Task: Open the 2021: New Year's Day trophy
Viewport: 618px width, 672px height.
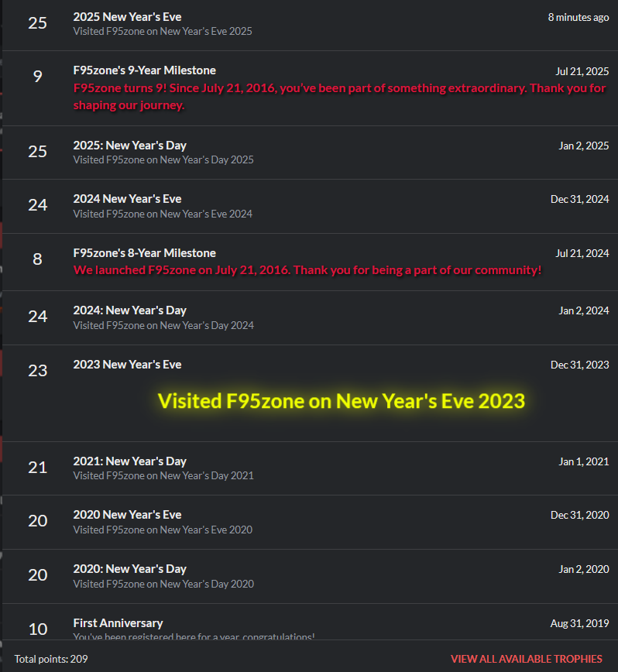Action: point(129,461)
